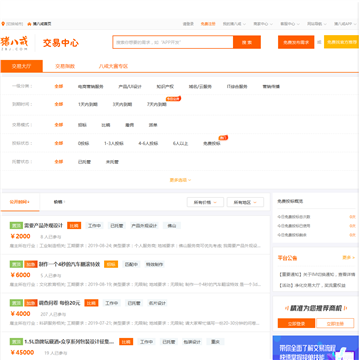The image size is (360, 360).
Task: Switch to the 交易大厅 tab
Action: [22, 66]
